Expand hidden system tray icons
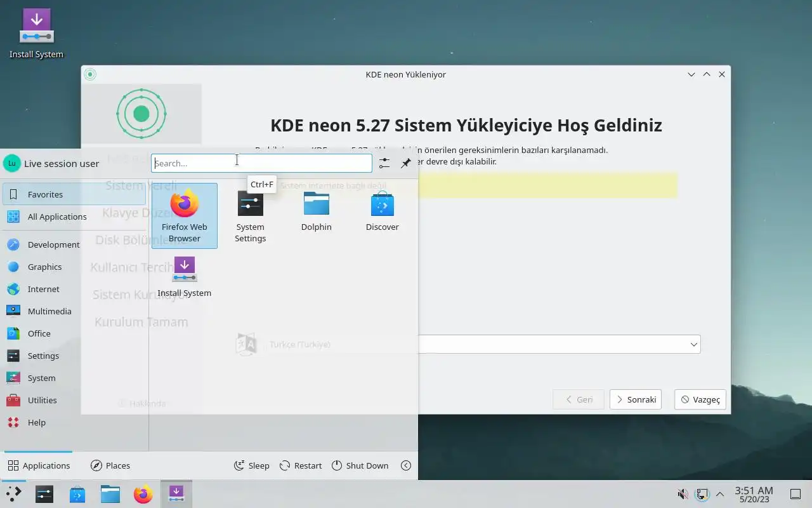The width and height of the screenshot is (812, 508). click(720, 494)
